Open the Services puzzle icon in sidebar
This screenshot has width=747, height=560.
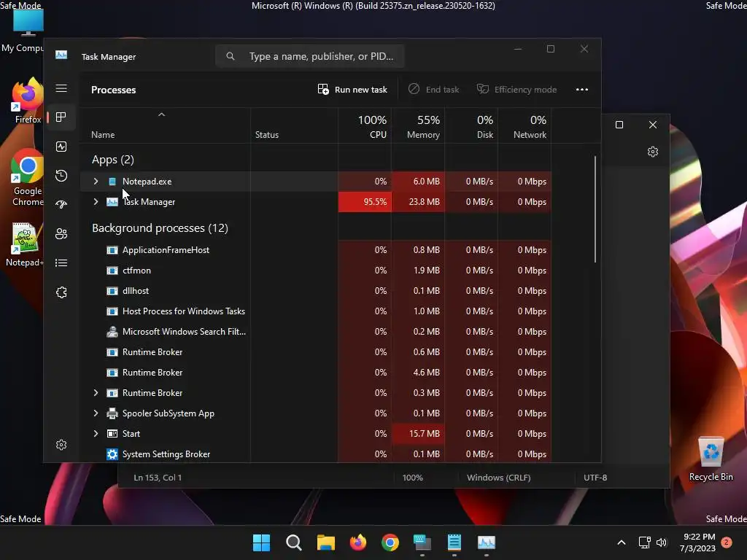click(x=61, y=292)
